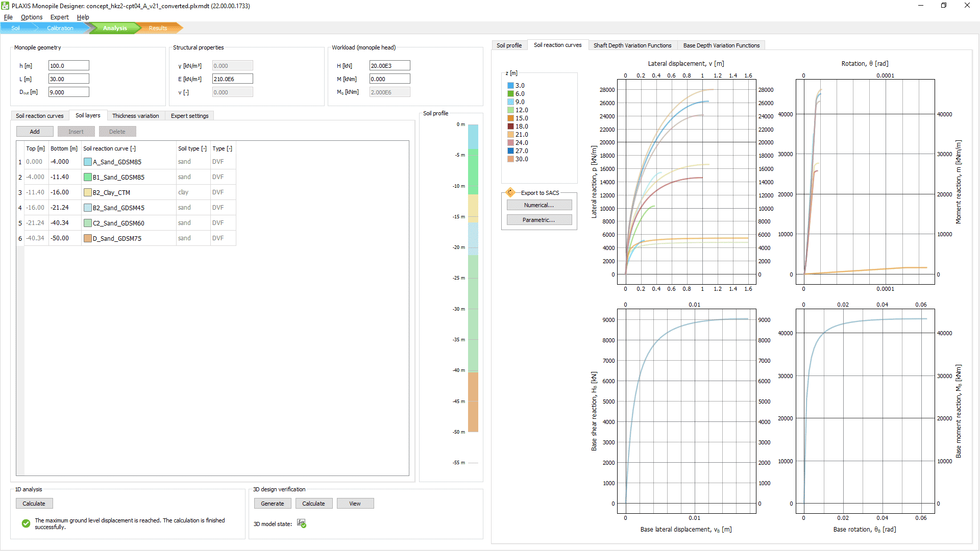
Task: Select the Calibration stage indicator icon
Action: (x=61, y=28)
